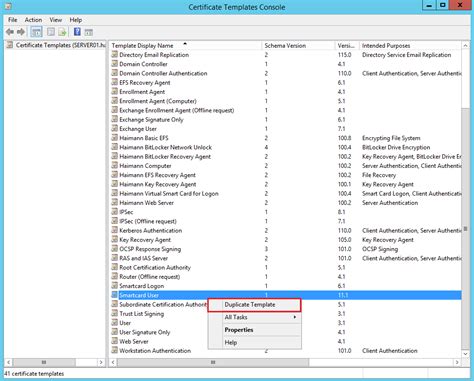Click the Kerberos Authentication template icon

[115, 230]
